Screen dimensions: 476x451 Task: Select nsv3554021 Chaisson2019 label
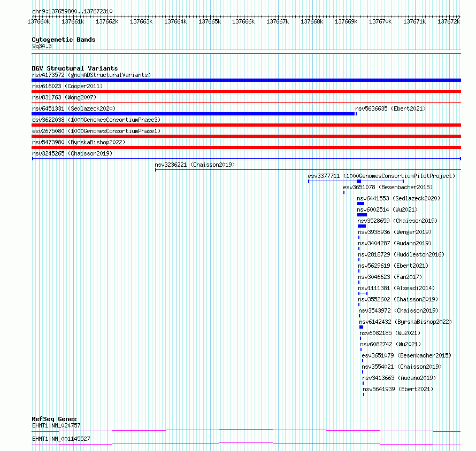click(402, 367)
